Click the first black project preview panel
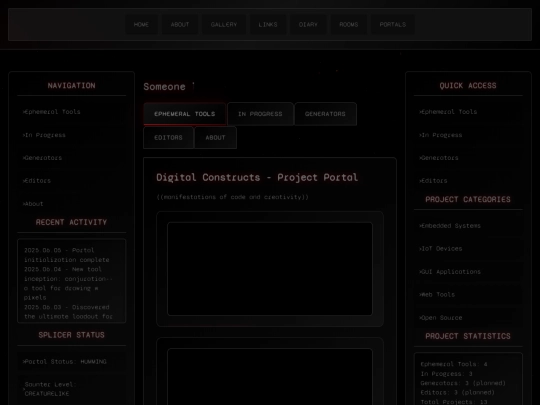 point(270,269)
